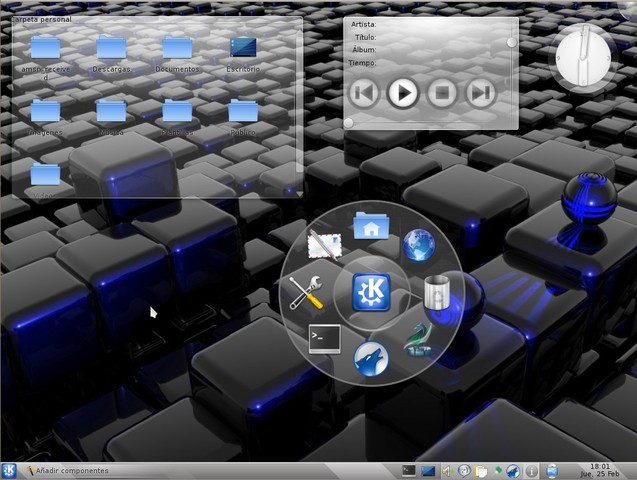Image resolution: width=637 pixels, height=480 pixels.
Task: Click the panel clock showing 18:01
Action: pyautogui.click(x=600, y=470)
